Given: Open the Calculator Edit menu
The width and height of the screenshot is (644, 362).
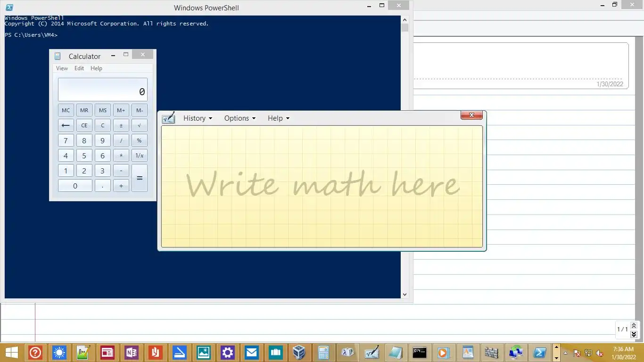Looking at the screenshot, I should point(79,68).
